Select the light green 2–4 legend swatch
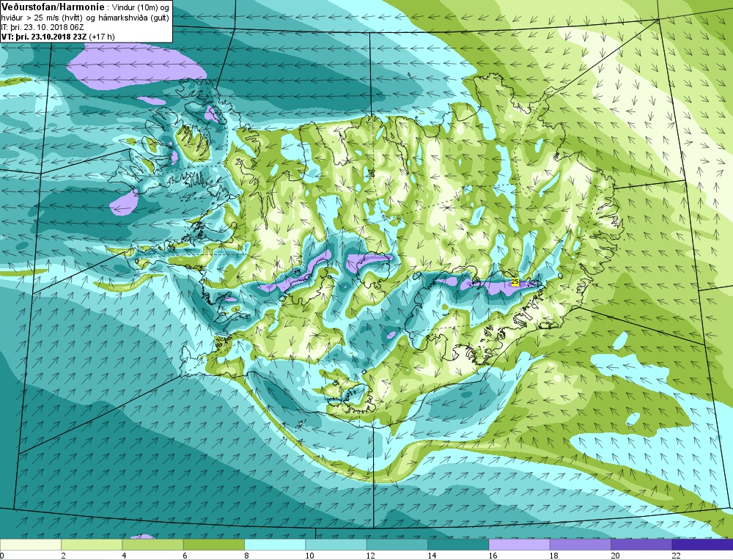 point(92,545)
